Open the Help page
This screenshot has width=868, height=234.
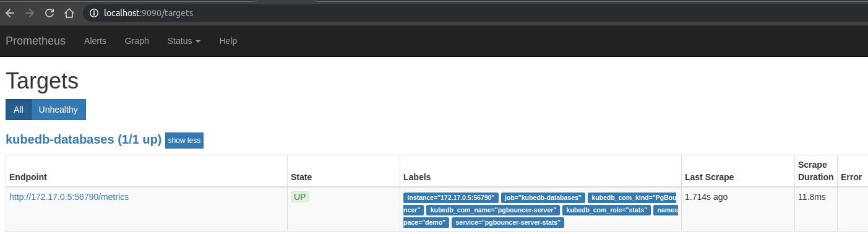228,41
